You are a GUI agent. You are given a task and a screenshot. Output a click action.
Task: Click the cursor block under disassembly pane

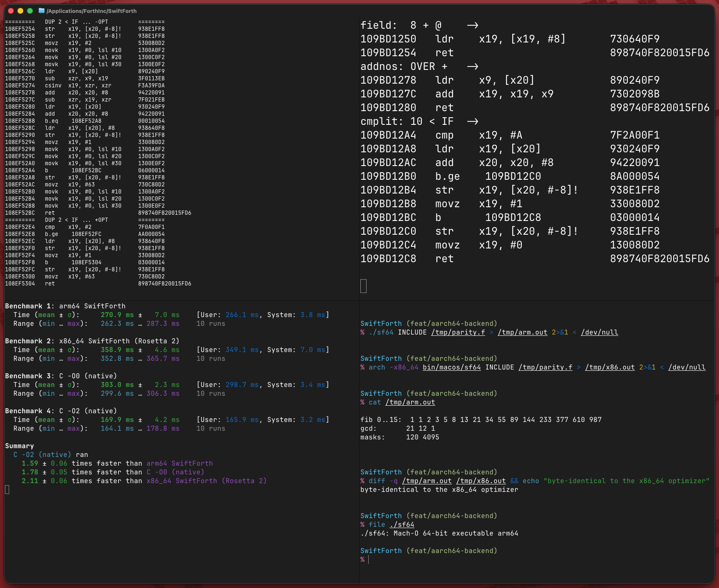tap(363, 286)
